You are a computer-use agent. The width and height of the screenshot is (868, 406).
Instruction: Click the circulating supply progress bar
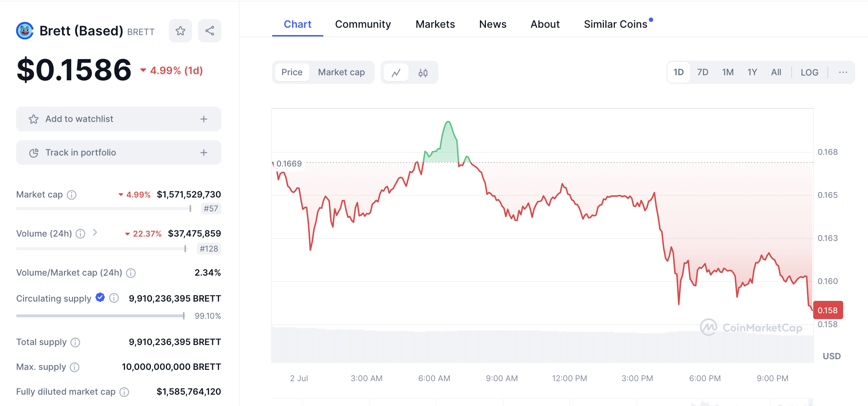[x=100, y=316]
